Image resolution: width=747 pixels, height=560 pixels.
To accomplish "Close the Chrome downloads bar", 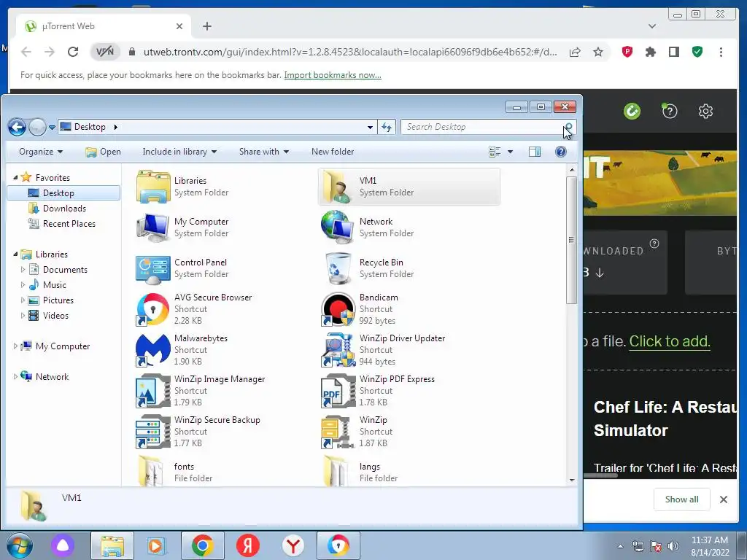I will click(723, 499).
